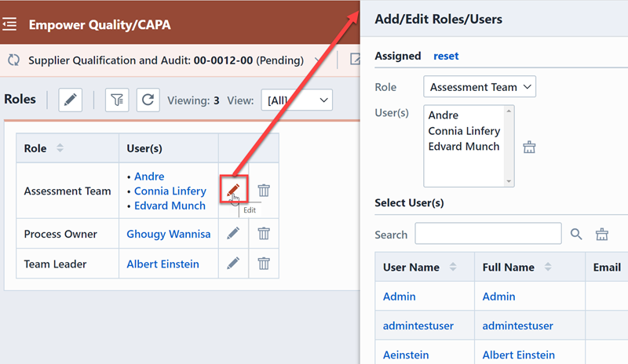Viewport: 628px width, 364px height.
Task: Click the hamburger menu icon in header
Action: [x=10, y=24]
